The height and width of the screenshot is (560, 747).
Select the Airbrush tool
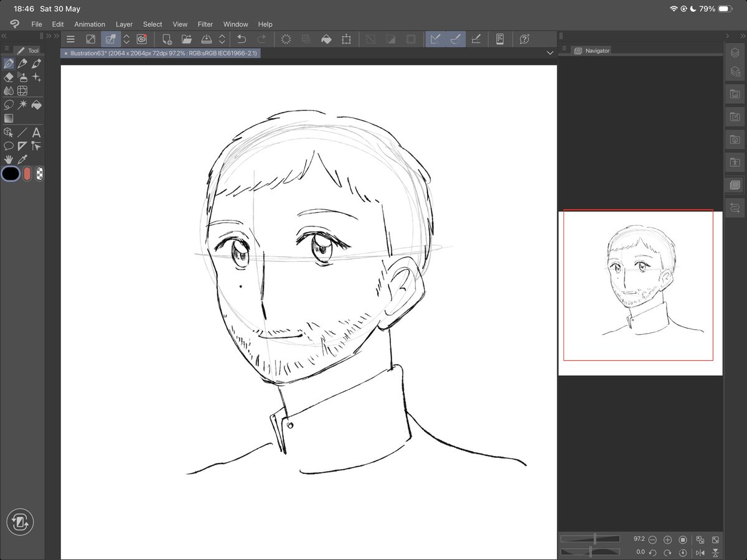[22, 77]
